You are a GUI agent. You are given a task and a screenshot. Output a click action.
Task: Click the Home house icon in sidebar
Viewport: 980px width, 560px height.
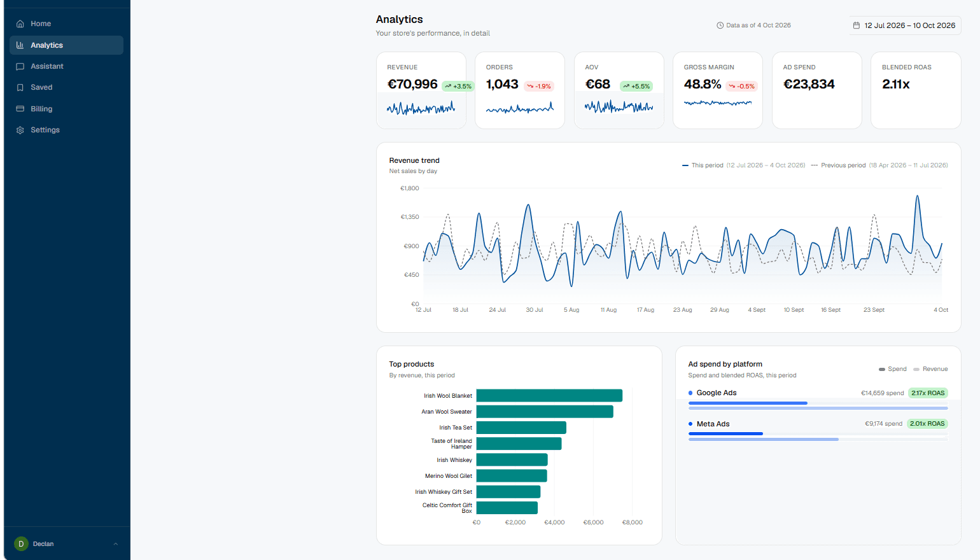pos(20,24)
